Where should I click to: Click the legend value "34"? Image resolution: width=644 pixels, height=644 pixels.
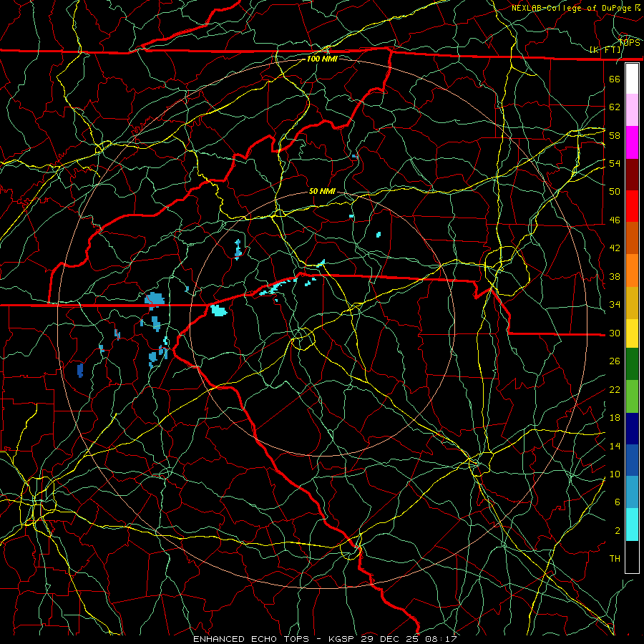pos(615,305)
